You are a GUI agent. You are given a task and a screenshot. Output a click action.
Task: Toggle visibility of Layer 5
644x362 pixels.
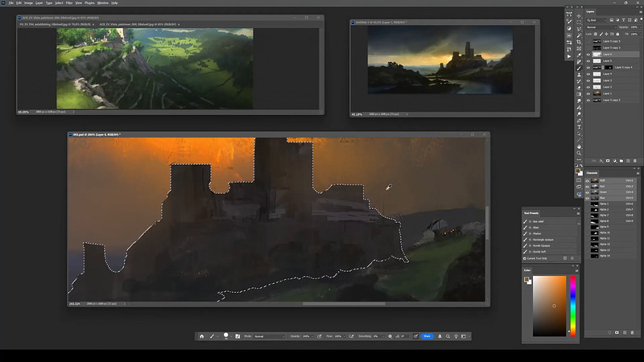pyautogui.click(x=588, y=61)
